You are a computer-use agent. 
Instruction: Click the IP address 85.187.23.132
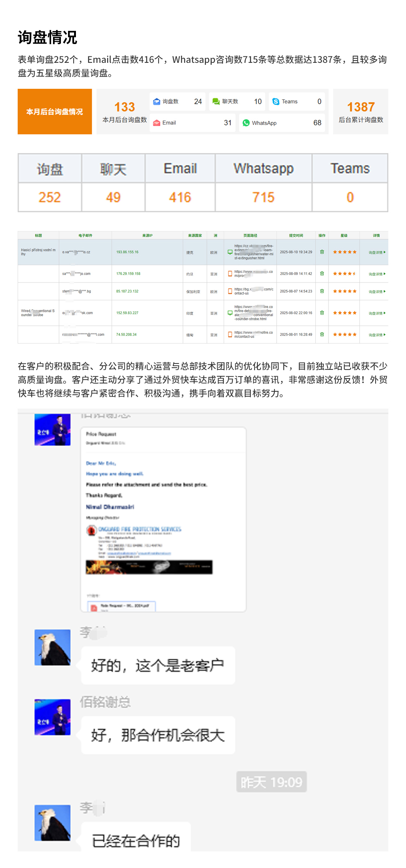[x=127, y=291]
